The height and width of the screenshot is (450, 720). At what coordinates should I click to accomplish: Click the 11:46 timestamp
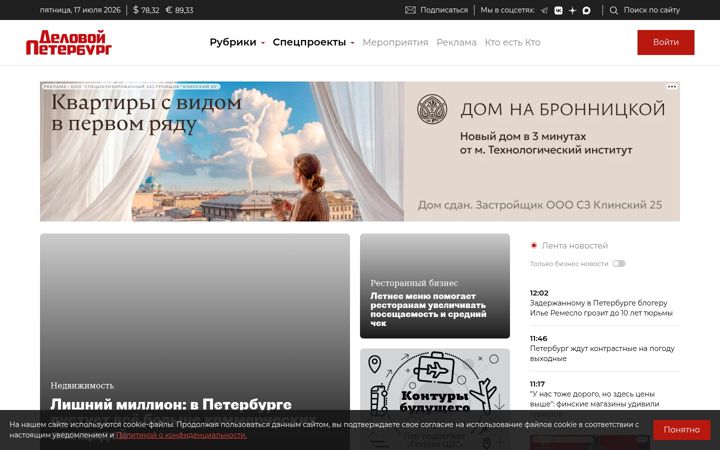click(539, 338)
